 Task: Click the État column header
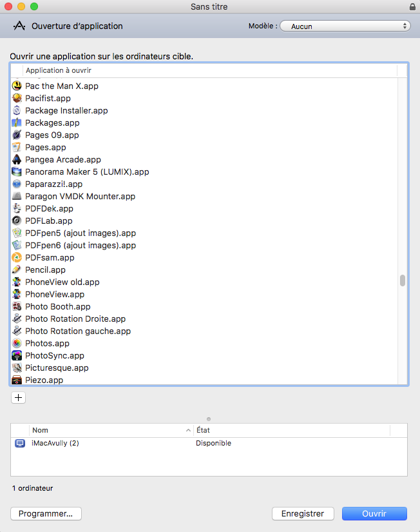click(x=292, y=430)
